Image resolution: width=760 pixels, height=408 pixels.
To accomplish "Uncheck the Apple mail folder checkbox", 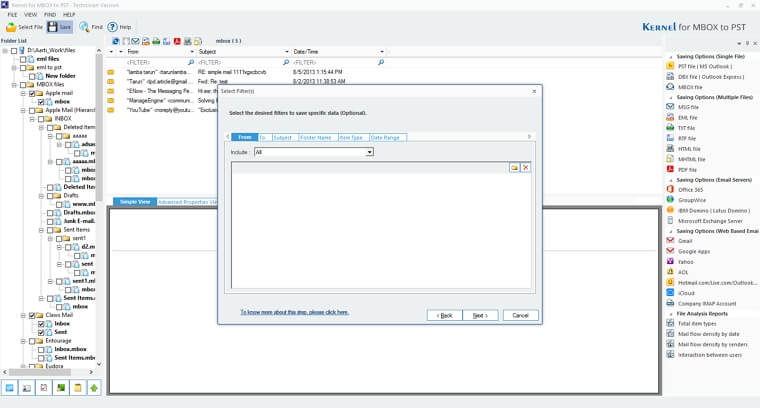I will pos(32,93).
